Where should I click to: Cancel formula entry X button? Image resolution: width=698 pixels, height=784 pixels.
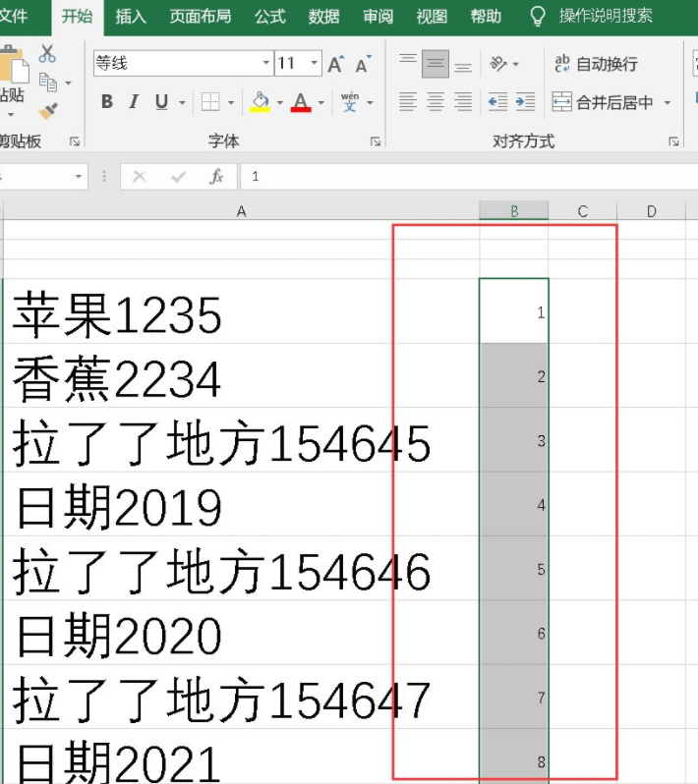coord(139,177)
